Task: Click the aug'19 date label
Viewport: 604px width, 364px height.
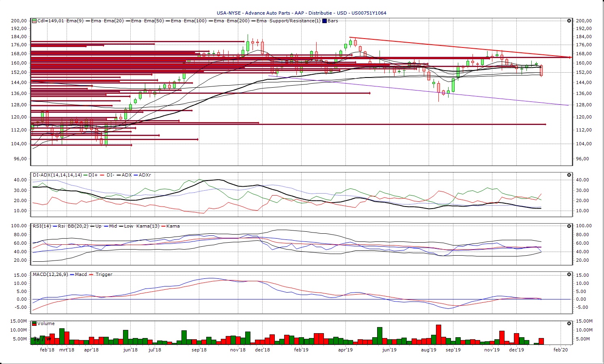Action: click(x=429, y=350)
